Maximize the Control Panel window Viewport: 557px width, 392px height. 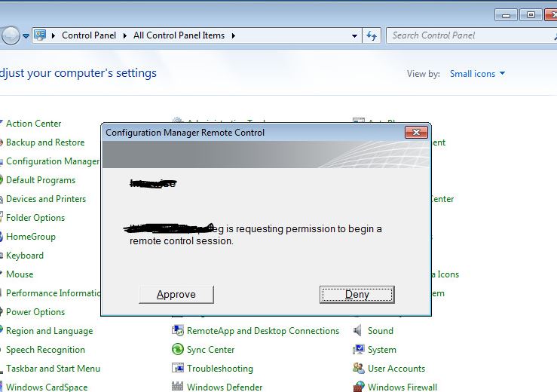point(531,15)
